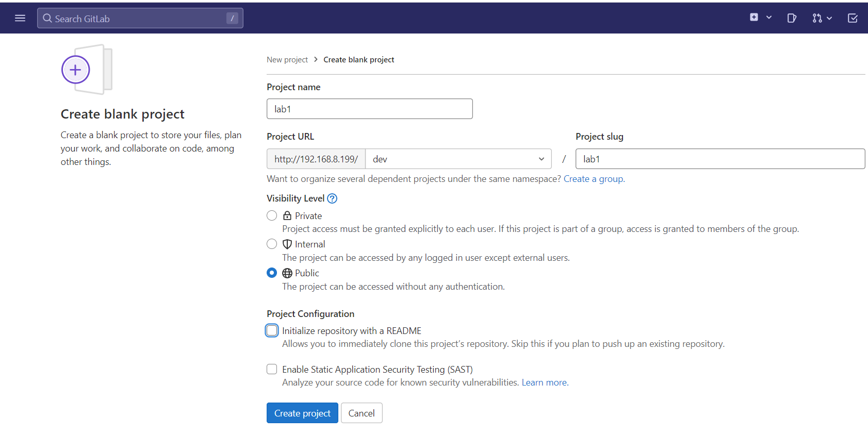Click the Cancel button
The image size is (868, 434).
click(362, 413)
